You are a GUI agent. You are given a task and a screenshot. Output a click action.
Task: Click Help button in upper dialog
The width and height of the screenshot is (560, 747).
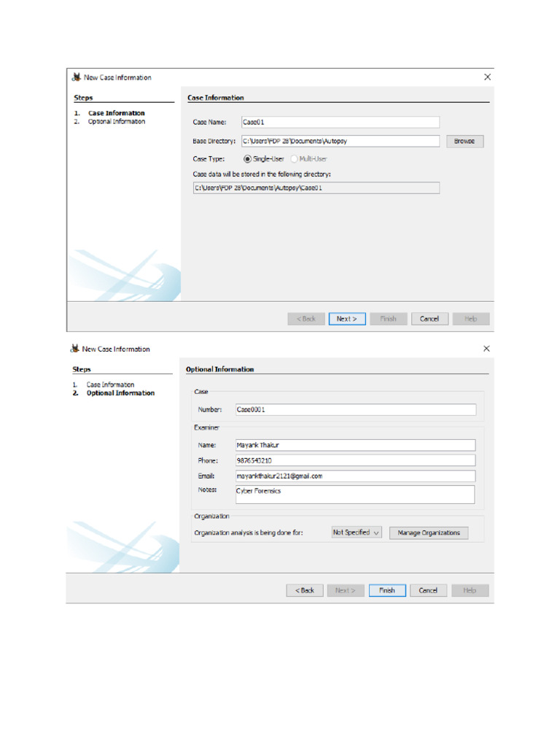471,319
